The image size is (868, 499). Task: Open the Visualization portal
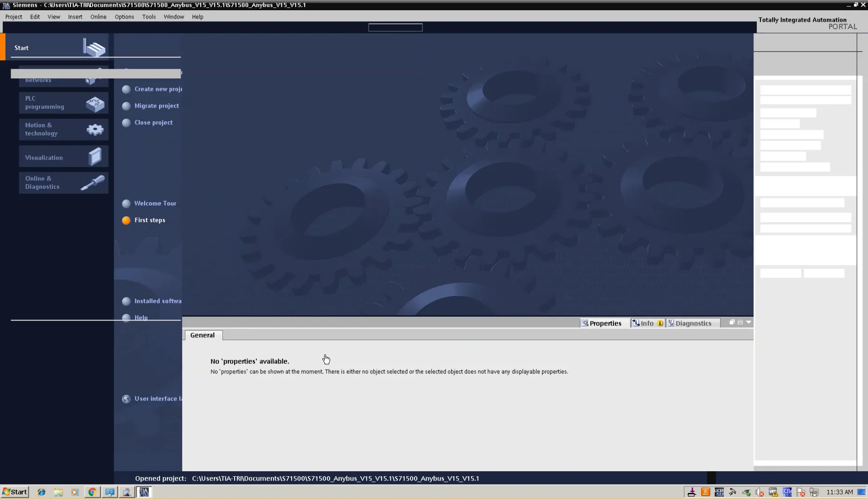(63, 156)
